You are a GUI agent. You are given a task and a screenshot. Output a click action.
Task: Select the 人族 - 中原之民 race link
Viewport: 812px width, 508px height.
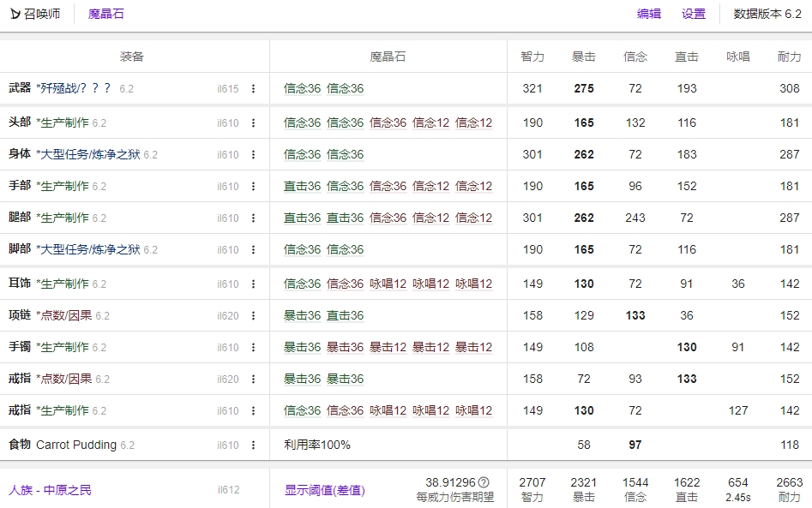click(50, 490)
